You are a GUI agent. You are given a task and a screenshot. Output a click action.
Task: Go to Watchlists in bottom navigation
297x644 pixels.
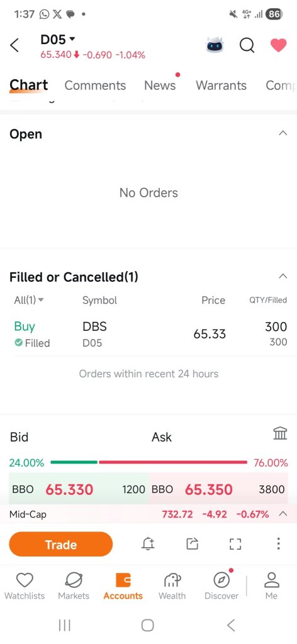tap(25, 586)
